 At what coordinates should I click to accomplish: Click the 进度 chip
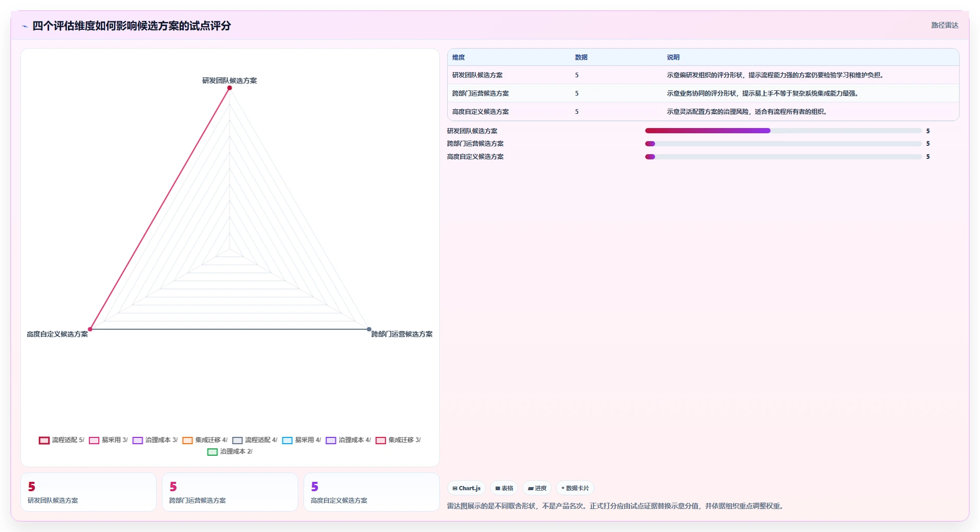[537, 488]
